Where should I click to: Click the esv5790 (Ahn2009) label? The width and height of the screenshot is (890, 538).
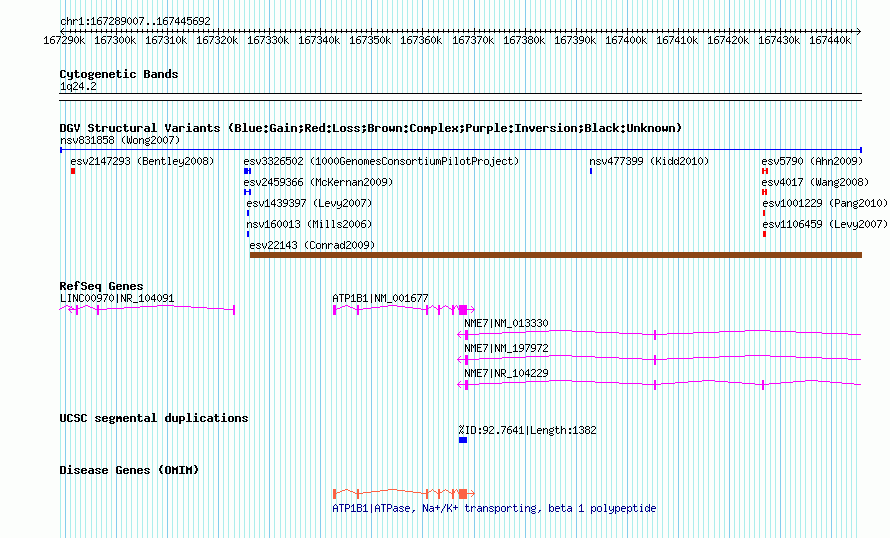point(812,161)
